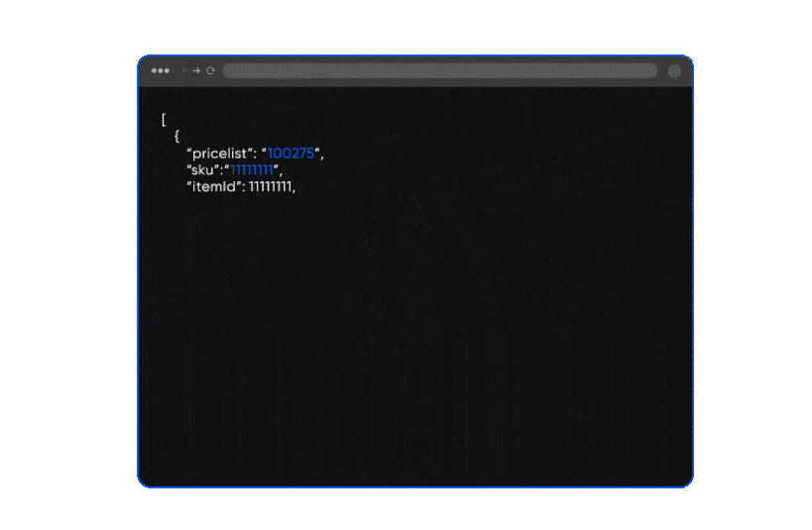Click the blue value 100275

pyautogui.click(x=290, y=154)
